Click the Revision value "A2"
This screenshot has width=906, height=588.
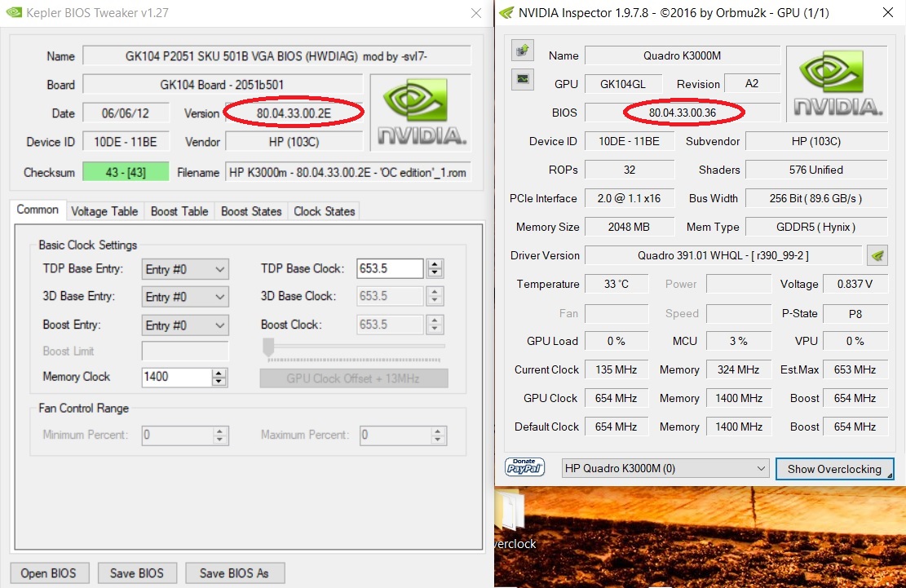[752, 84]
